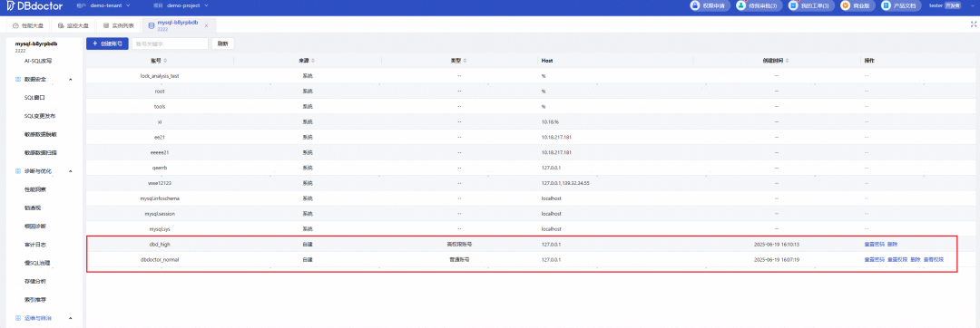Open 敏感数据扫描 in the sidebar
980x328 pixels.
click(41, 152)
